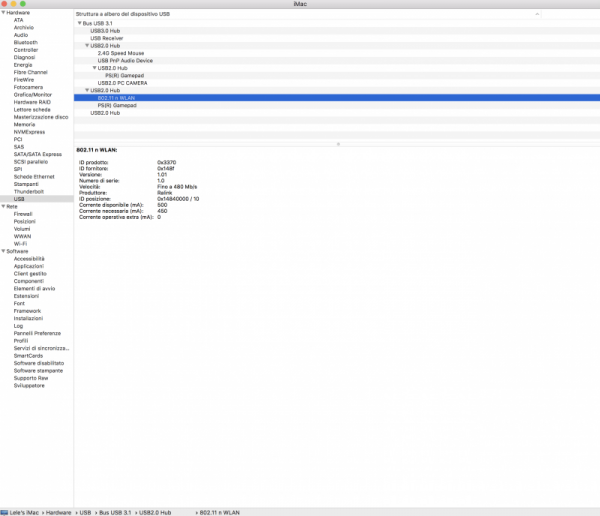
Task: Click Lele's iMac in the path bar
Action: point(24,513)
